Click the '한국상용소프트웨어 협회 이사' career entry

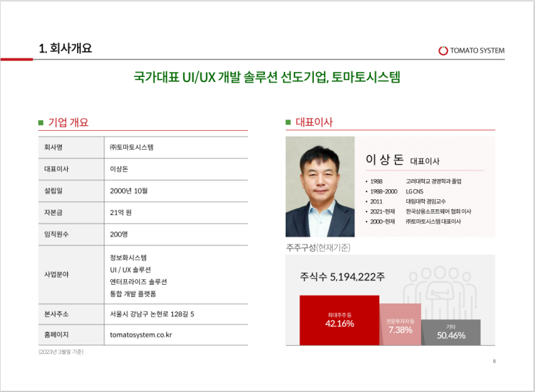439,211
